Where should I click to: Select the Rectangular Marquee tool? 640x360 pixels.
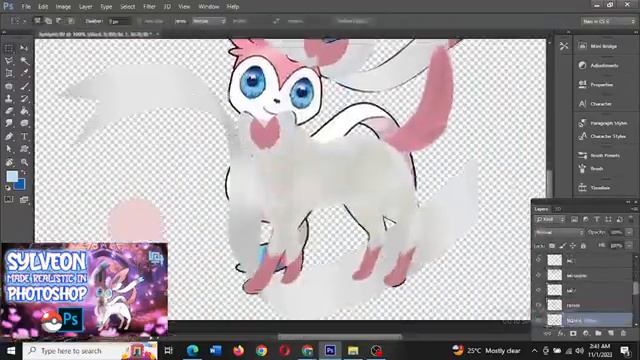click(9, 49)
